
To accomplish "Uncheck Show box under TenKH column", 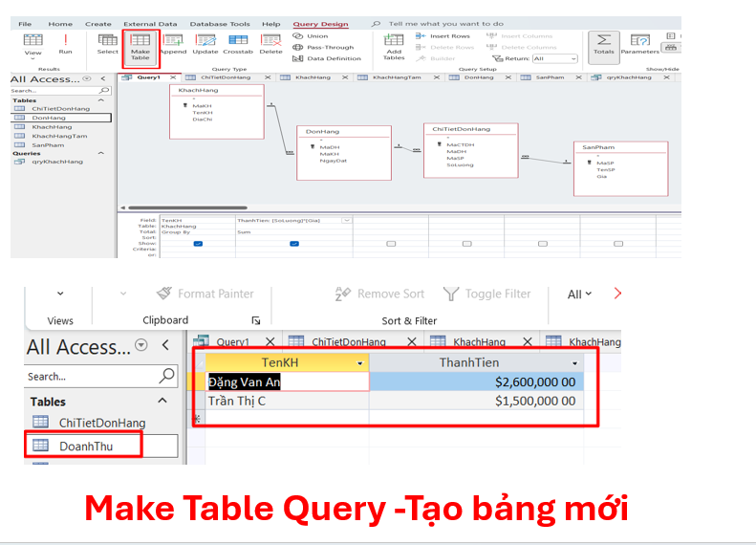I will tap(198, 244).
